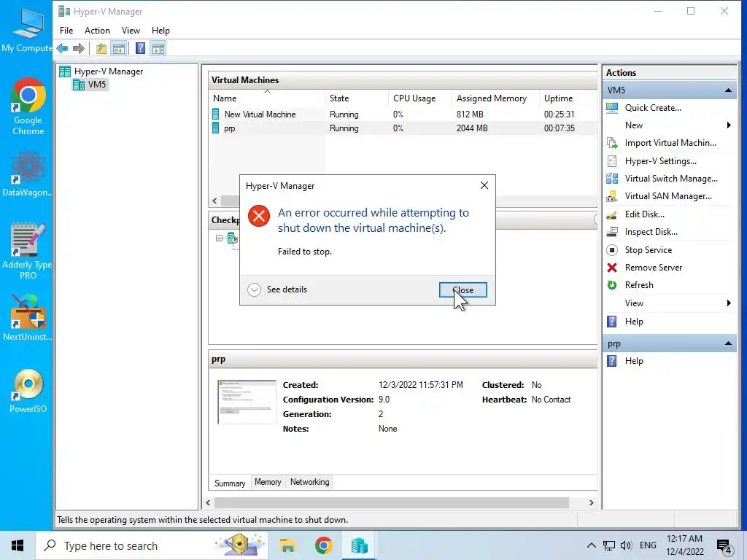Viewport: 747px width, 560px height.
Task: Open the Action menu
Action: (97, 31)
